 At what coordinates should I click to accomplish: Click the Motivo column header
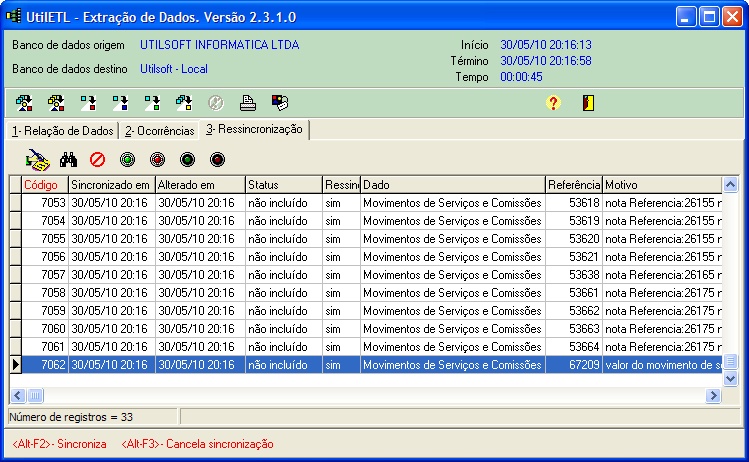[x=663, y=185]
